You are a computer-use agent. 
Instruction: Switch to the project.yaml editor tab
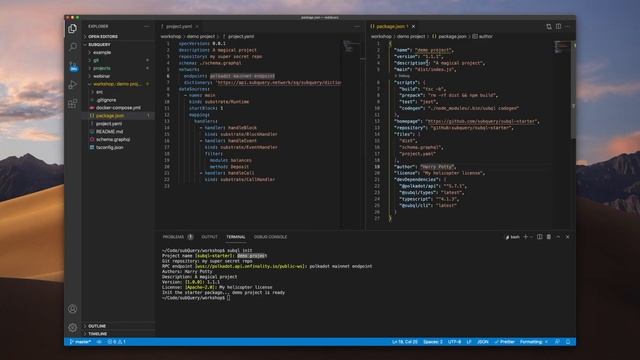(179, 27)
